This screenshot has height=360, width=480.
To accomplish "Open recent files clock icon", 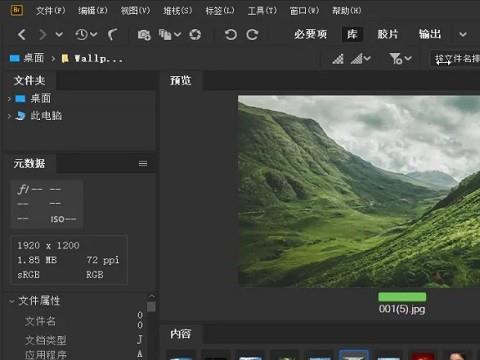I will pyautogui.click(x=81, y=34).
